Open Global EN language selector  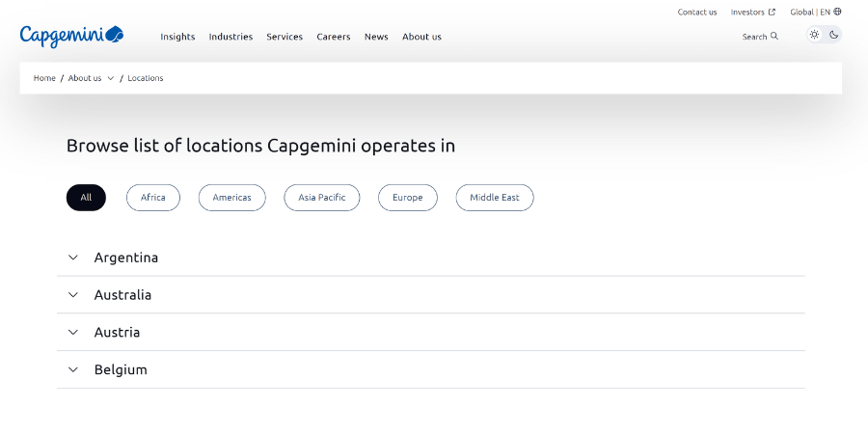815,13
